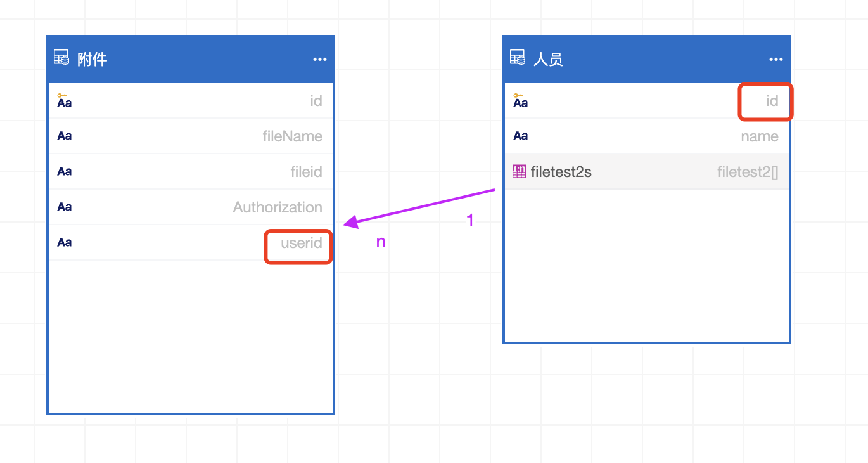Click the id field in 人员 table
The height and width of the screenshot is (463, 868).
tap(772, 101)
